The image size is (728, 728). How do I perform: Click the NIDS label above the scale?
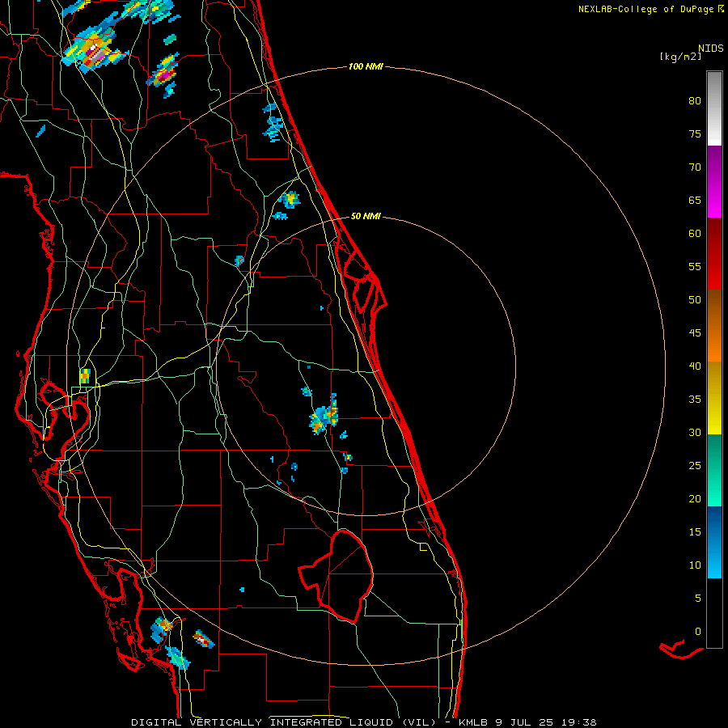(x=711, y=48)
